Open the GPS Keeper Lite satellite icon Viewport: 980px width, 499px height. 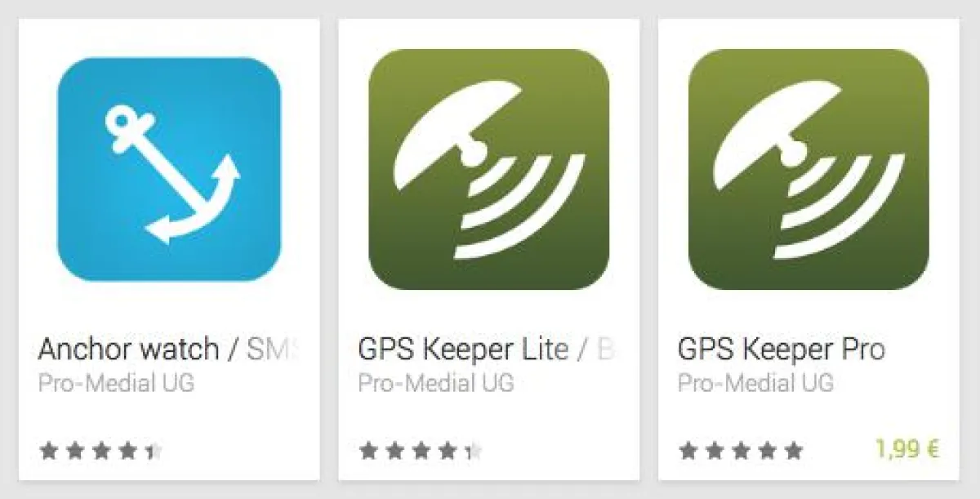coord(488,169)
